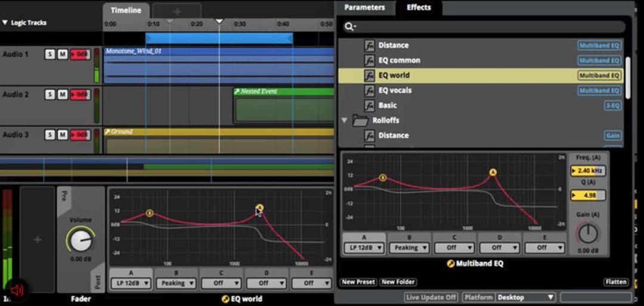Mute the Audio 1 track
Image resolution: width=644 pixels, height=306 pixels.
click(63, 55)
